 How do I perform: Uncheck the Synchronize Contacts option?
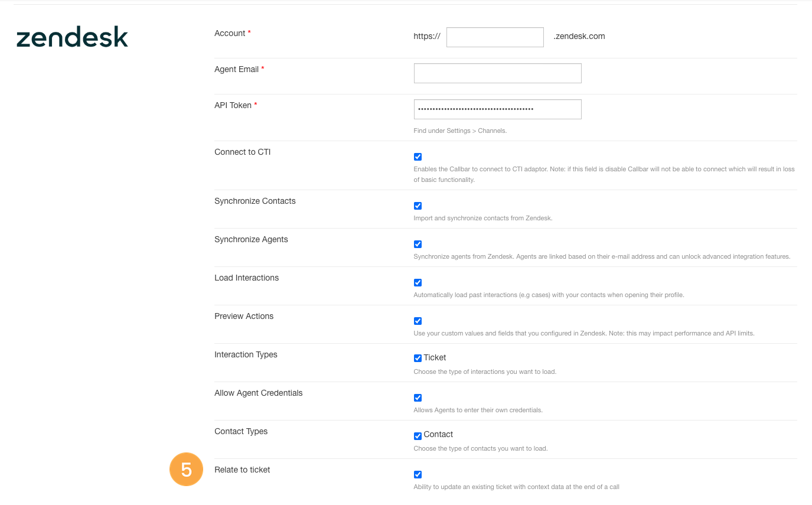pyautogui.click(x=418, y=206)
